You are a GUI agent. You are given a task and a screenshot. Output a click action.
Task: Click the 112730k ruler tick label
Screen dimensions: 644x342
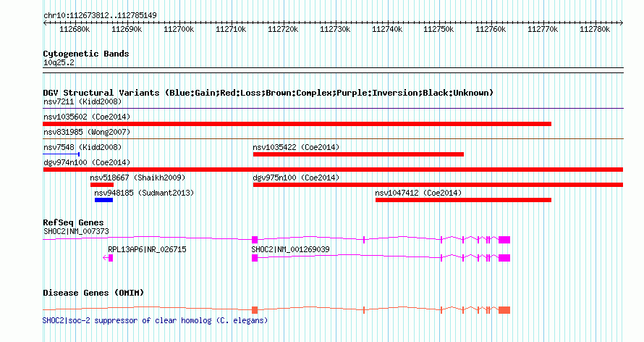(x=335, y=29)
